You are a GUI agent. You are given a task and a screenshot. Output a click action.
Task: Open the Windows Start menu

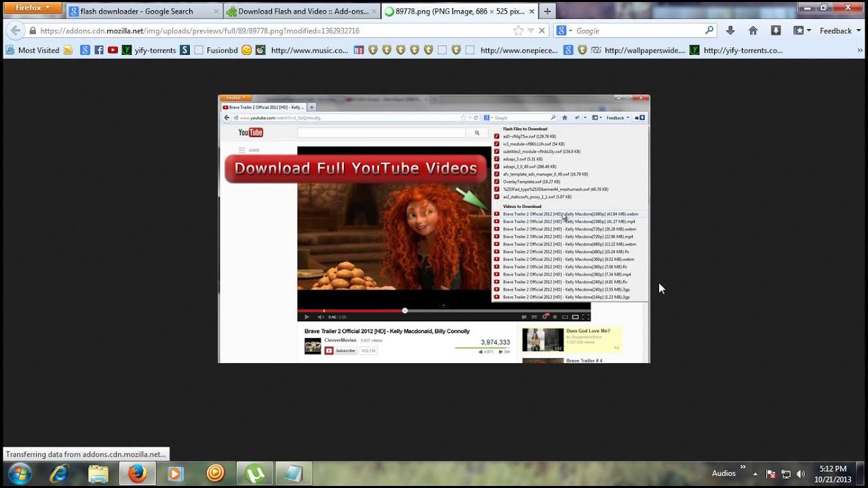[x=19, y=473]
